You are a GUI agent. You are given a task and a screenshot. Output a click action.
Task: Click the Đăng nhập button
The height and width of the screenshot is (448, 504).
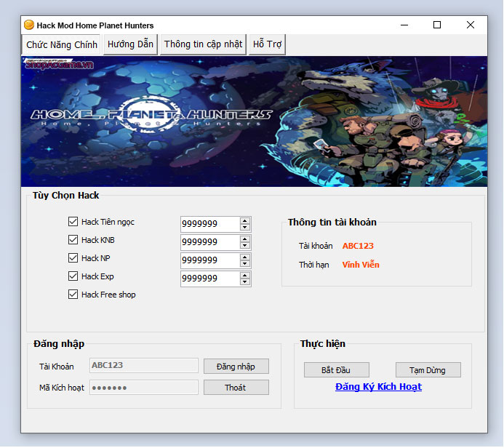[x=236, y=367]
